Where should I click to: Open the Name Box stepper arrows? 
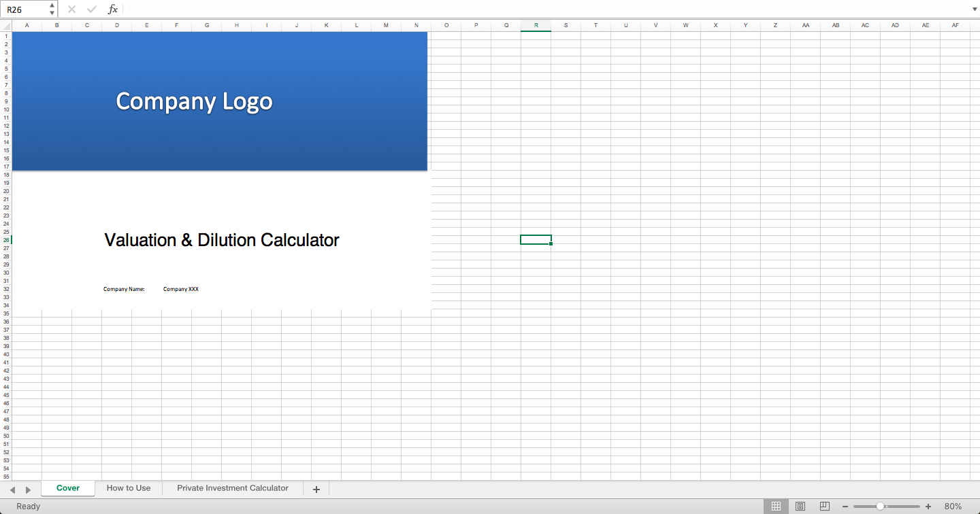[x=52, y=10]
